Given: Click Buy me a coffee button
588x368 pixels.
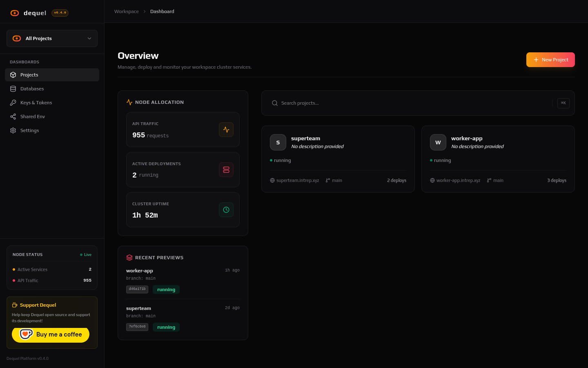Looking at the screenshot, I should coord(51,334).
